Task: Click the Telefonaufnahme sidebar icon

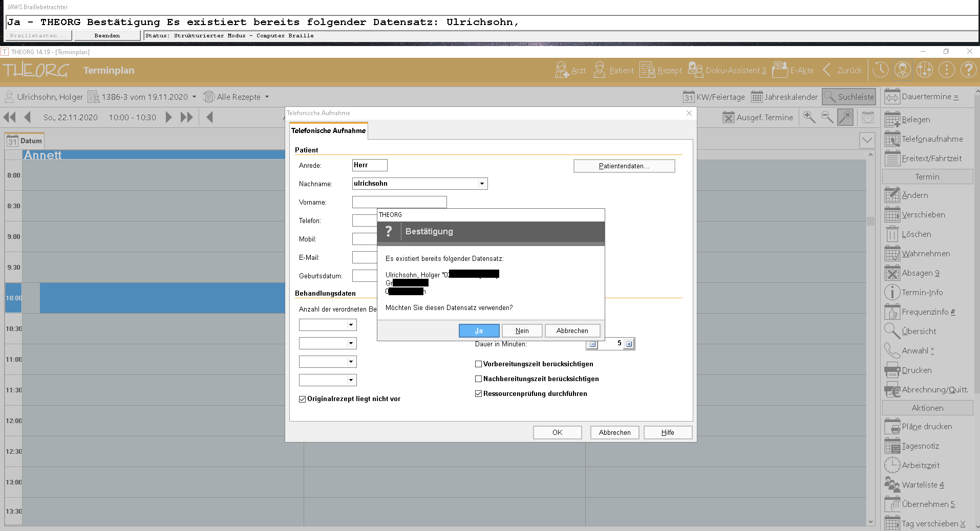Action: point(892,139)
